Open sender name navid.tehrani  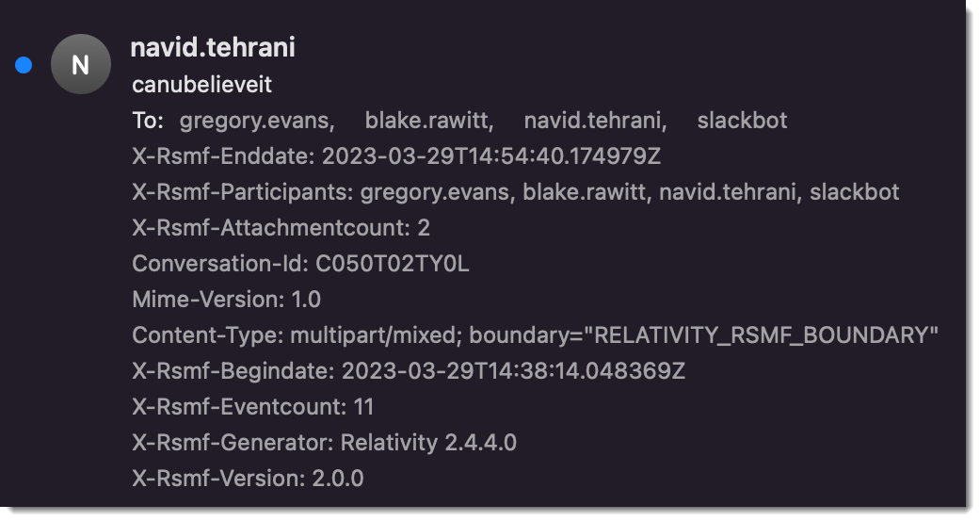tap(213, 47)
